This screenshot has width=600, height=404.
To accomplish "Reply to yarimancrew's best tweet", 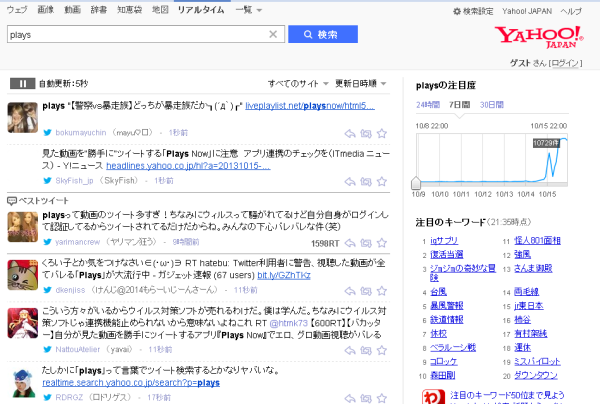I will click(x=350, y=243).
